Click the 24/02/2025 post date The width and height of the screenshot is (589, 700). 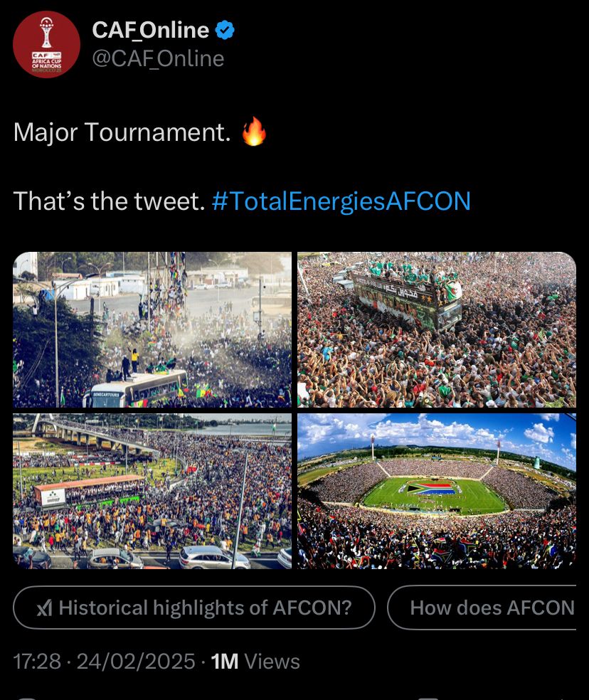[x=135, y=662]
